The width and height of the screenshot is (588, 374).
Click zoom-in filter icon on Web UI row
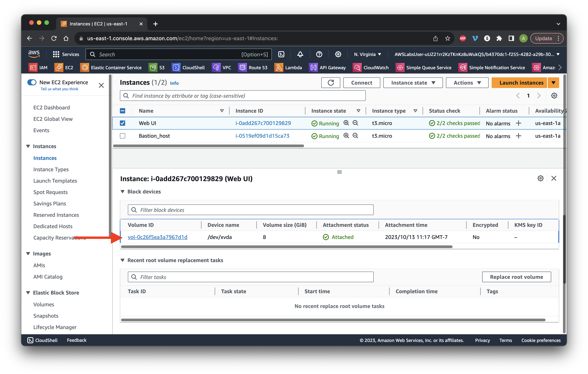click(x=346, y=123)
